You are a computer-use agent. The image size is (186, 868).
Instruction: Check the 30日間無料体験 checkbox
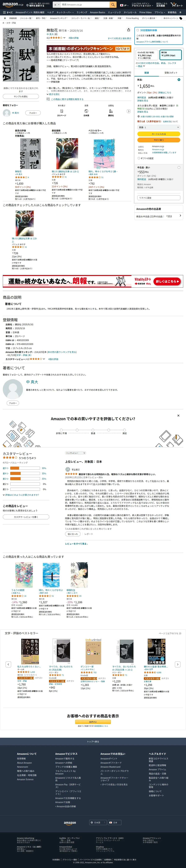(x=137, y=30)
